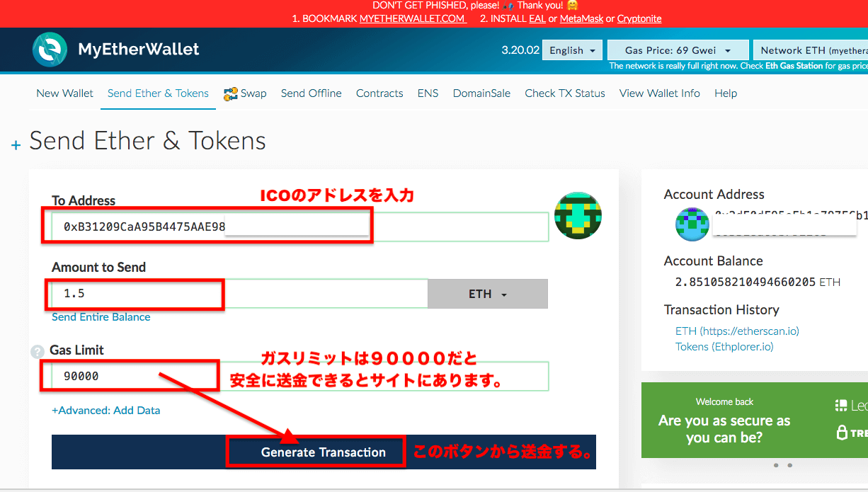The image size is (868, 492).
Task: Go to the Contracts tab
Action: point(379,93)
